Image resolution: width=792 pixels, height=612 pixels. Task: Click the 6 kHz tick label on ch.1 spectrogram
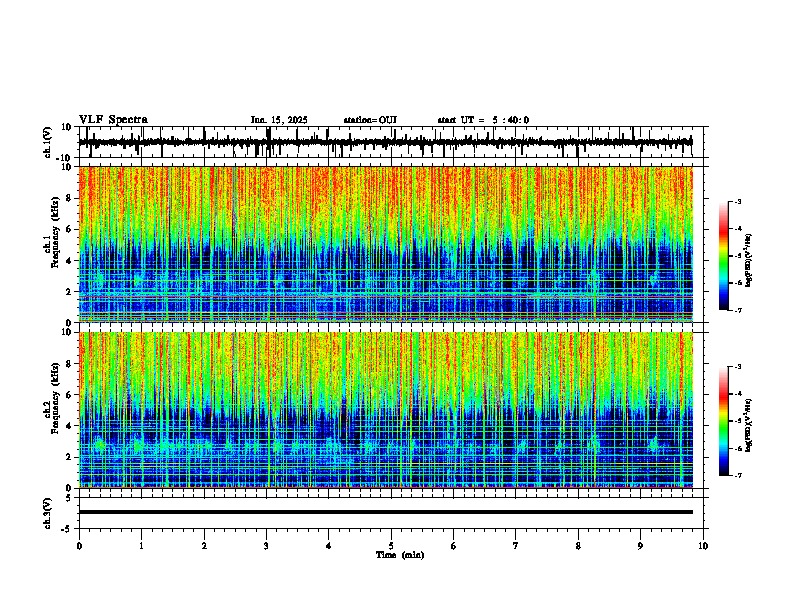point(69,230)
